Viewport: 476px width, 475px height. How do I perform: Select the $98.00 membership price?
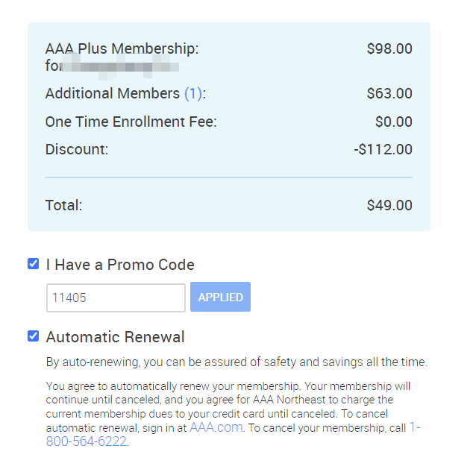(389, 49)
